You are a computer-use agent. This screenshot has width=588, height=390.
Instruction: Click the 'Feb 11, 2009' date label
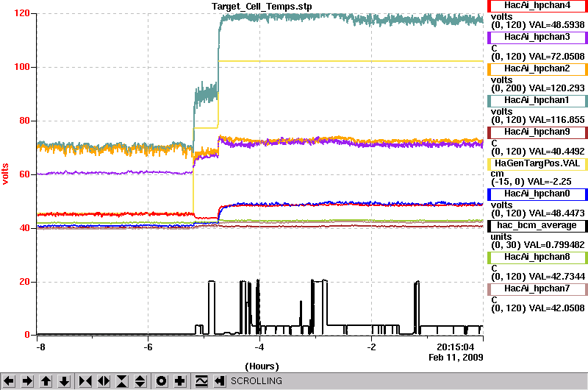pos(456,358)
